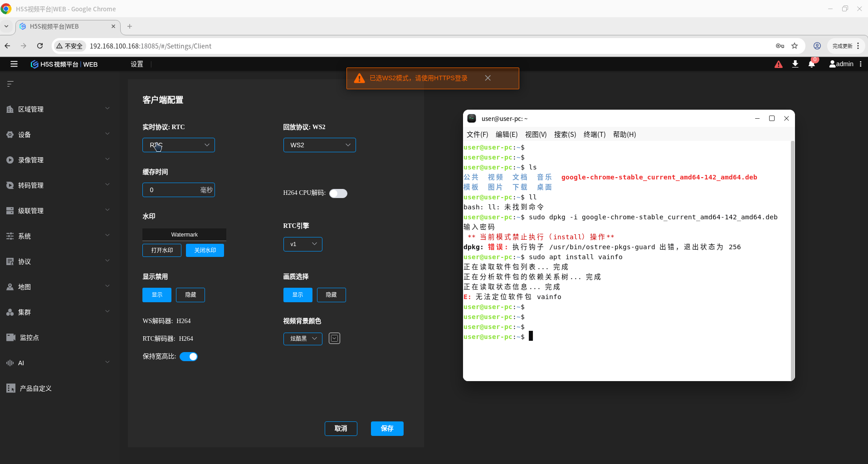Screen dimensions: 868x464
Task: Go back to the previous page
Action: click(x=8, y=46)
